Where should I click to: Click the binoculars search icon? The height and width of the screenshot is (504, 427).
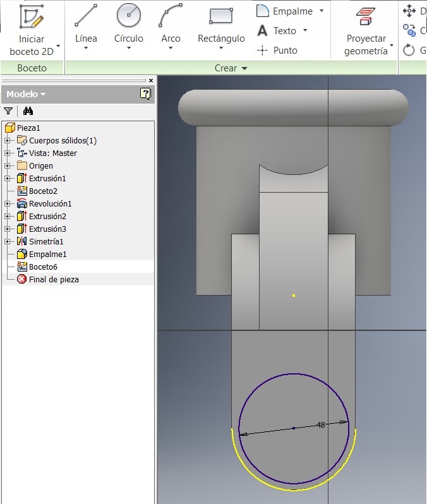pos(28,111)
